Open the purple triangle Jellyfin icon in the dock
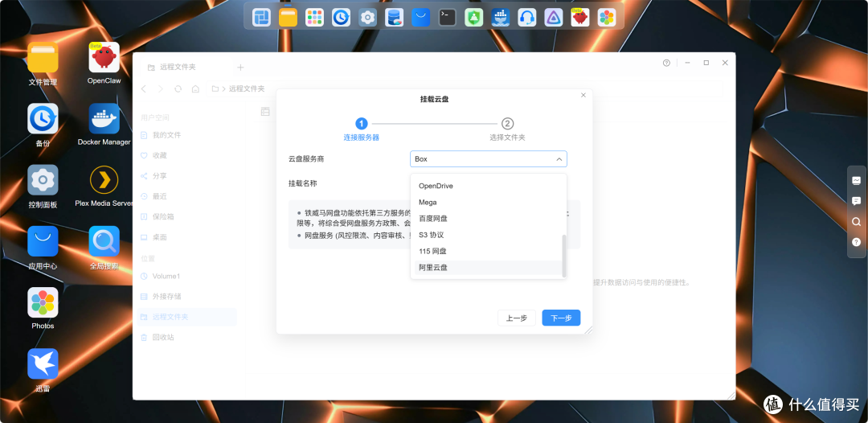This screenshot has width=868, height=423. 554,18
